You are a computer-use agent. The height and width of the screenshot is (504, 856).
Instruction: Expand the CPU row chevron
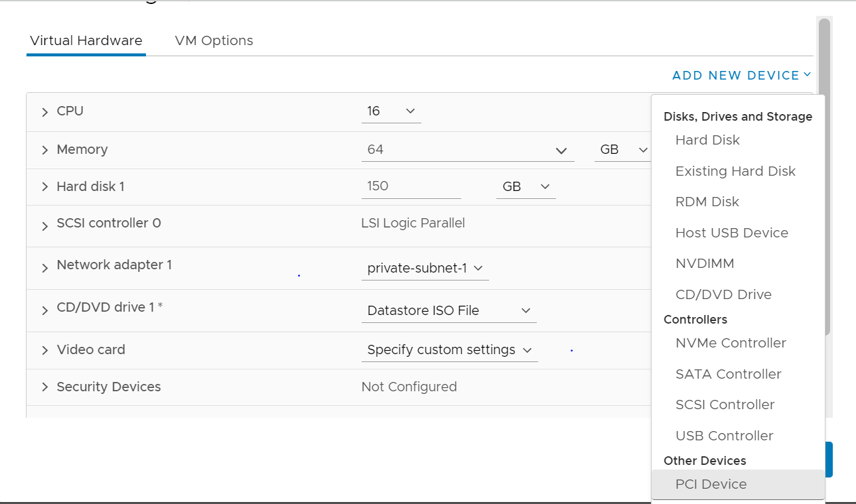click(45, 112)
